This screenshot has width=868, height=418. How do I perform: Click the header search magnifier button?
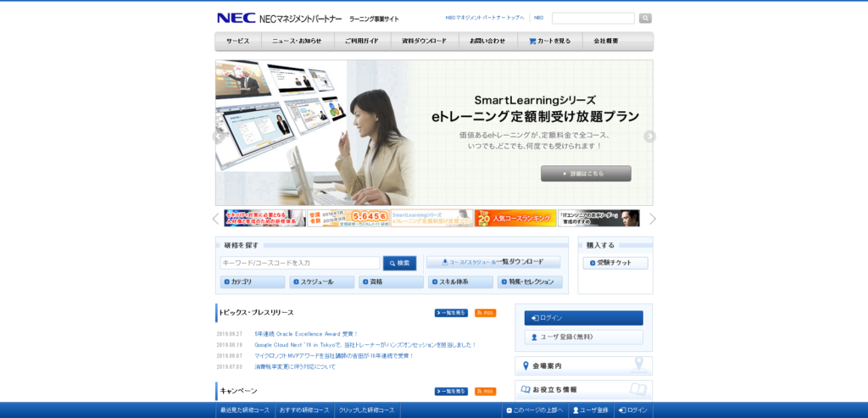pyautogui.click(x=645, y=19)
